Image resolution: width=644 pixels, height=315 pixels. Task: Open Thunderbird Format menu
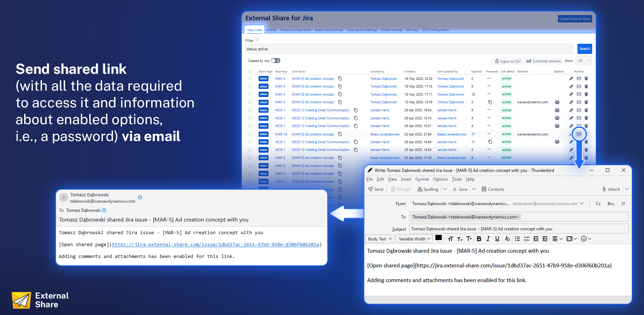[422, 179]
